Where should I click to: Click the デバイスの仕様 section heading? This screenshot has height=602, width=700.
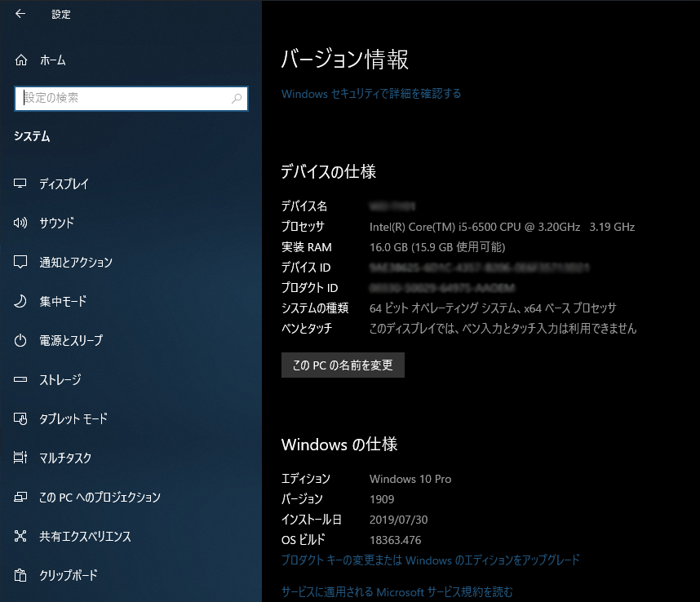tap(329, 171)
